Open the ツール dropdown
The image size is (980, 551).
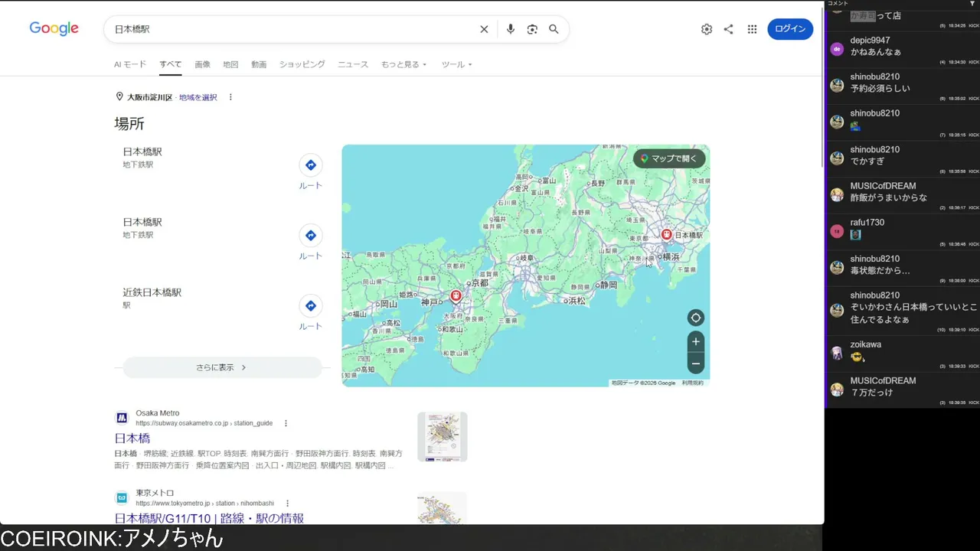[x=457, y=64]
